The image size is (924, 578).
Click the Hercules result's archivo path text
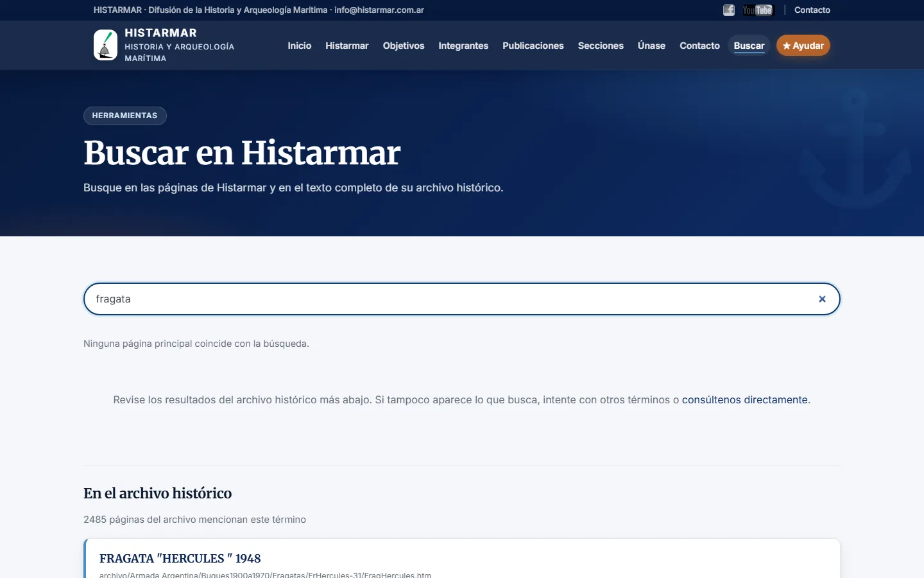point(265,575)
